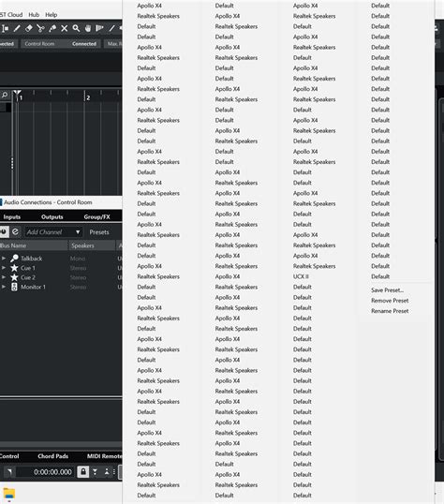This screenshot has width=444, height=504.
Task: Click the Speakers column header
Action: tap(92, 245)
